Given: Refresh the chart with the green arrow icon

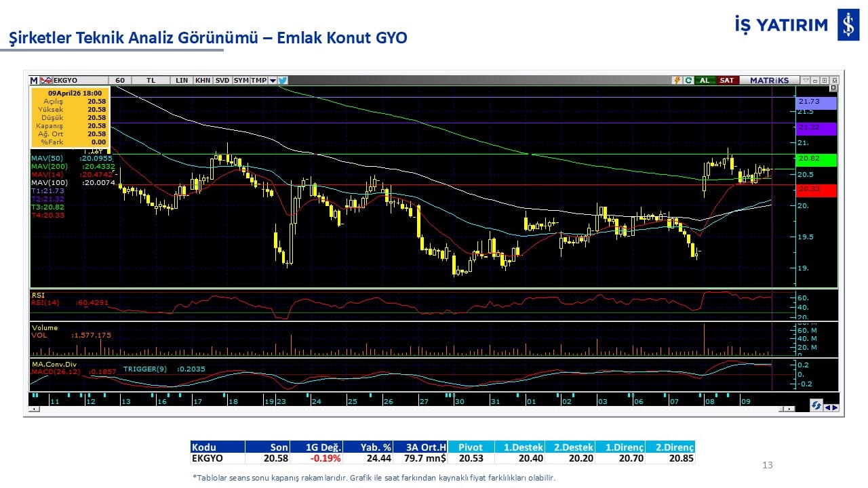Looking at the screenshot, I should [x=688, y=80].
